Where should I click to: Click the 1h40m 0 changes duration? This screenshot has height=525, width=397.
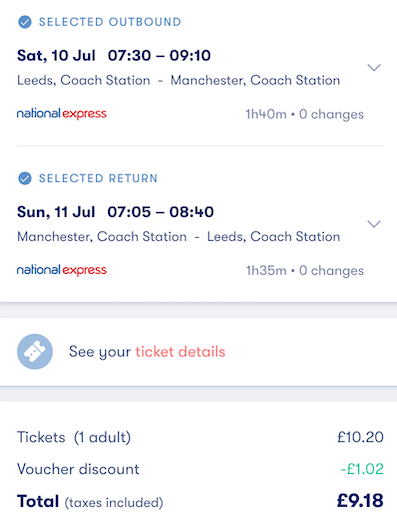[x=305, y=114]
